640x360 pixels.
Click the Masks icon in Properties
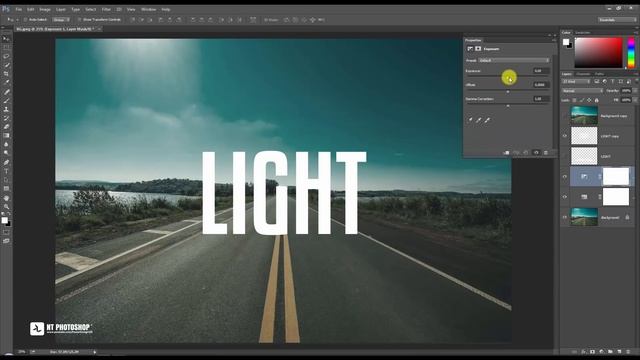[478, 49]
